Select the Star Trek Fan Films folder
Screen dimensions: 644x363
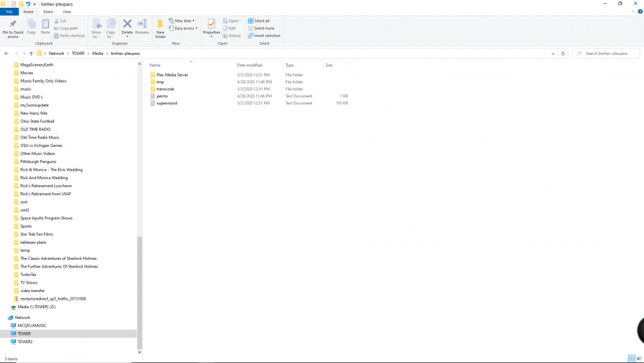tap(37, 234)
